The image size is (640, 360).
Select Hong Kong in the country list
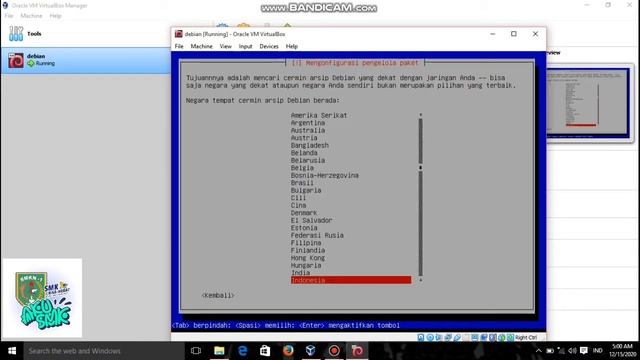point(308,258)
